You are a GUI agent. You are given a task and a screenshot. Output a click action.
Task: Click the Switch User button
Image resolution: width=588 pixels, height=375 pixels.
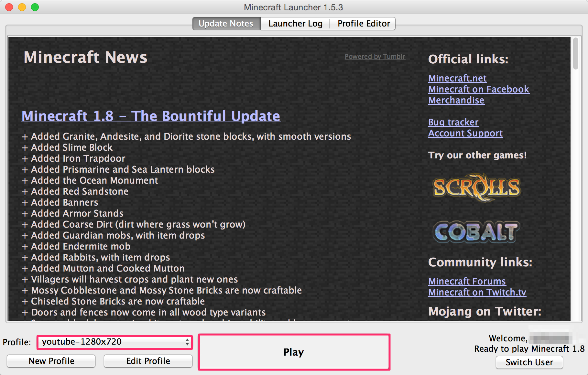tap(529, 362)
